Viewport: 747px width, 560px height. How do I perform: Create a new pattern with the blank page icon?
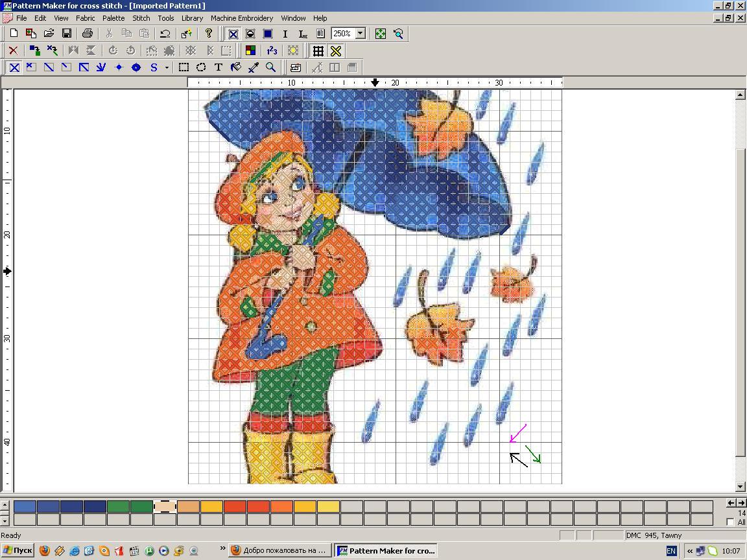pos(14,33)
